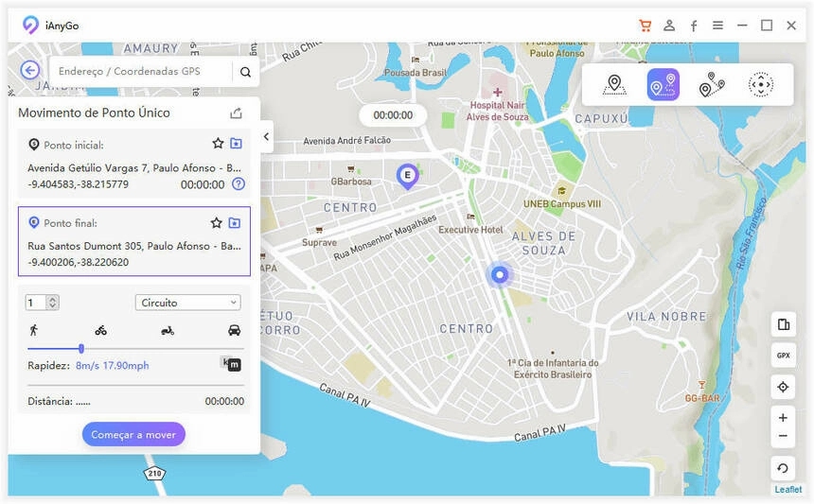The height and width of the screenshot is (504, 814).
Task: Click the Executive Hotel map label
Action: (x=470, y=230)
